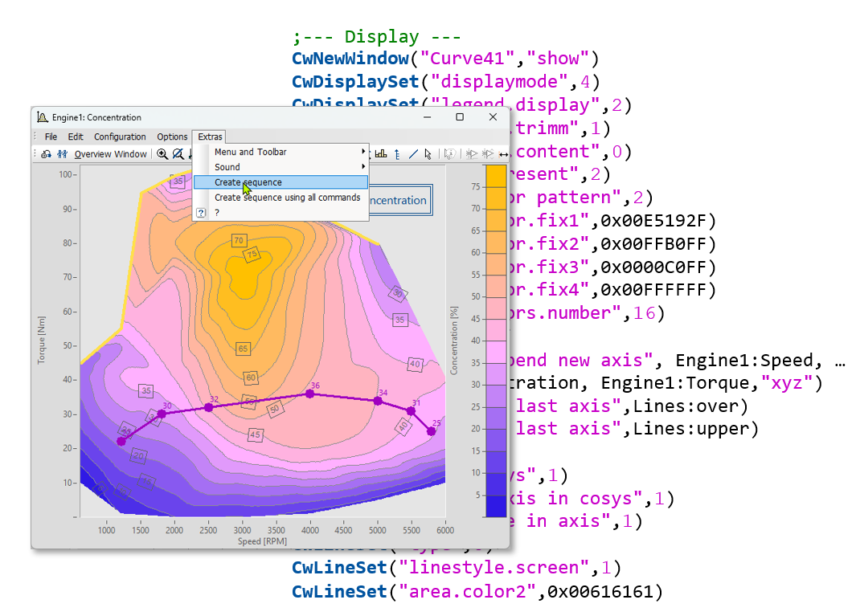Viewport: 856px width, 616px height.
Task: Close the Engine1 Concentration window
Action: (x=493, y=117)
